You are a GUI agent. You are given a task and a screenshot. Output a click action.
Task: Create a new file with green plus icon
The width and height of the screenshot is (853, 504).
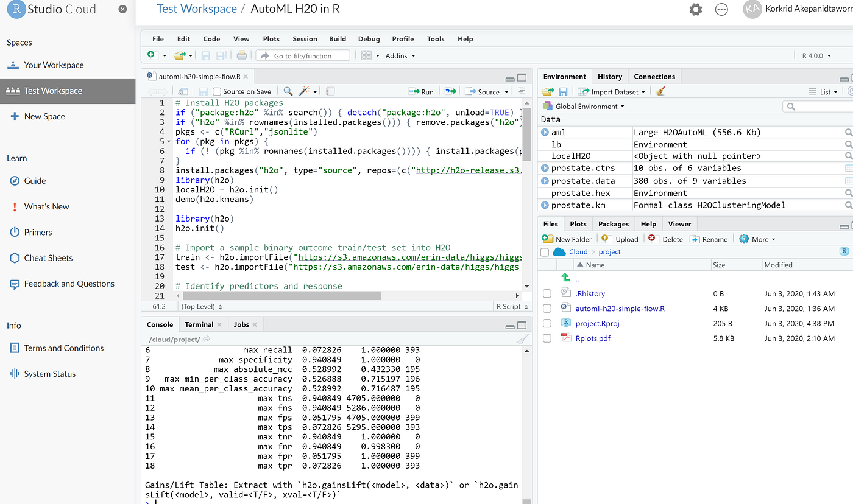pos(150,54)
